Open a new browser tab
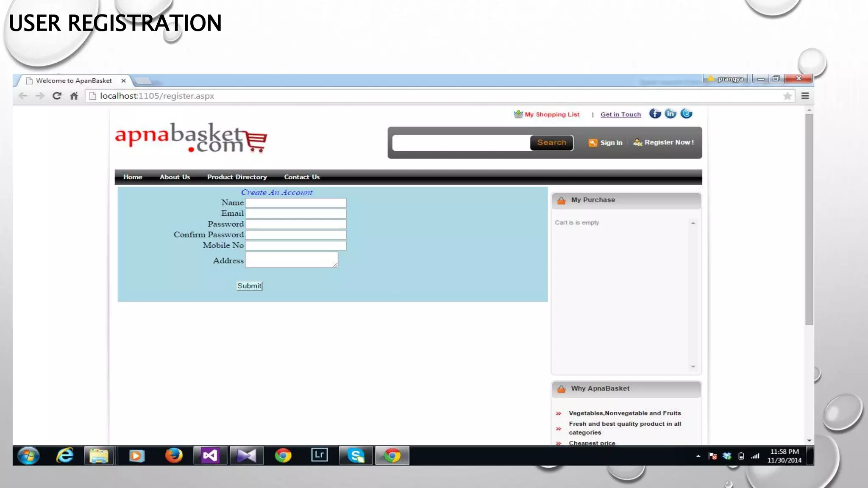This screenshot has height=488, width=868. [x=143, y=80]
